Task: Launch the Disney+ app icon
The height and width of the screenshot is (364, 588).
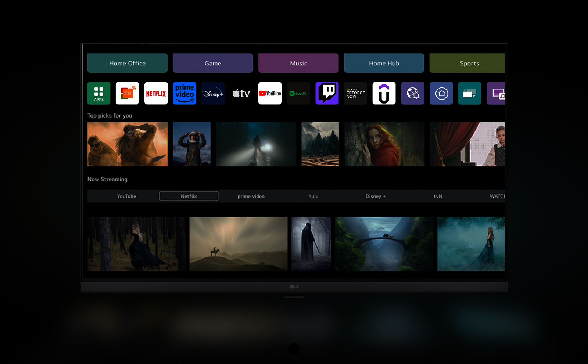Action: pyautogui.click(x=213, y=93)
